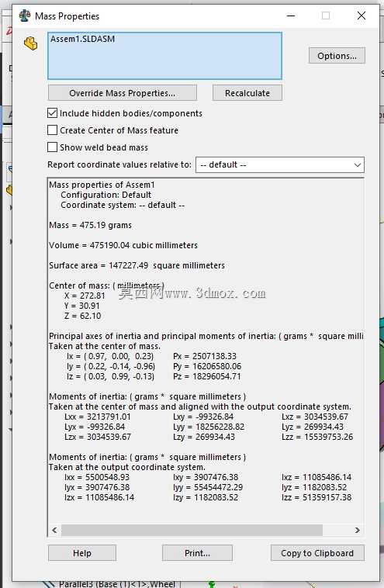The image size is (384, 588).
Task: Click the Lxy = -99326.84 value
Action: click(x=203, y=417)
